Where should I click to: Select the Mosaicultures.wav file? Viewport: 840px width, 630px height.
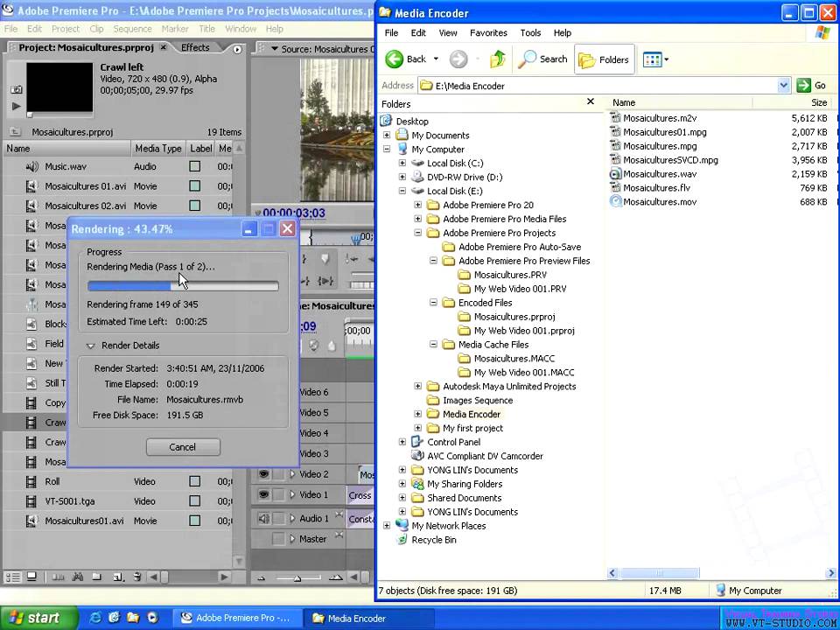660,173
